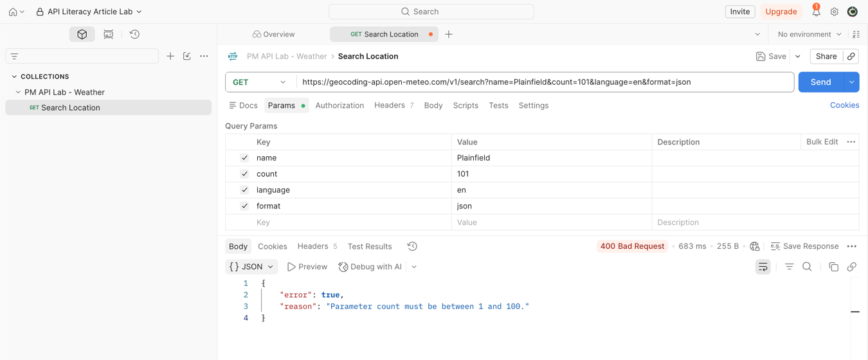Click the filter response icon
This screenshot has height=360, width=868.
tap(789, 267)
